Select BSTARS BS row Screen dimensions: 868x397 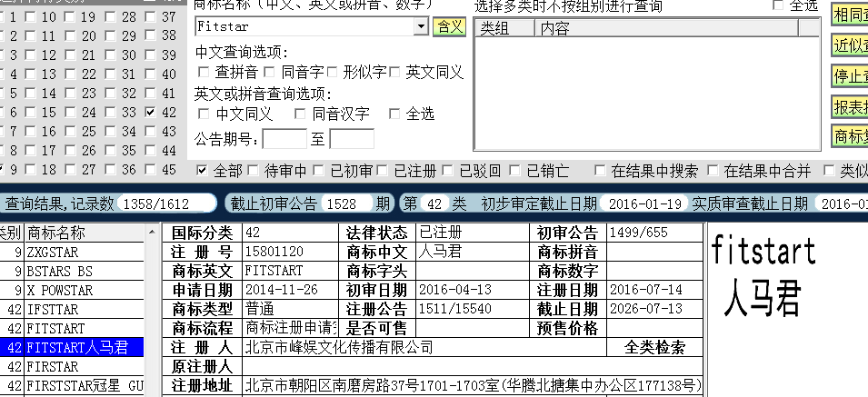coord(72,272)
